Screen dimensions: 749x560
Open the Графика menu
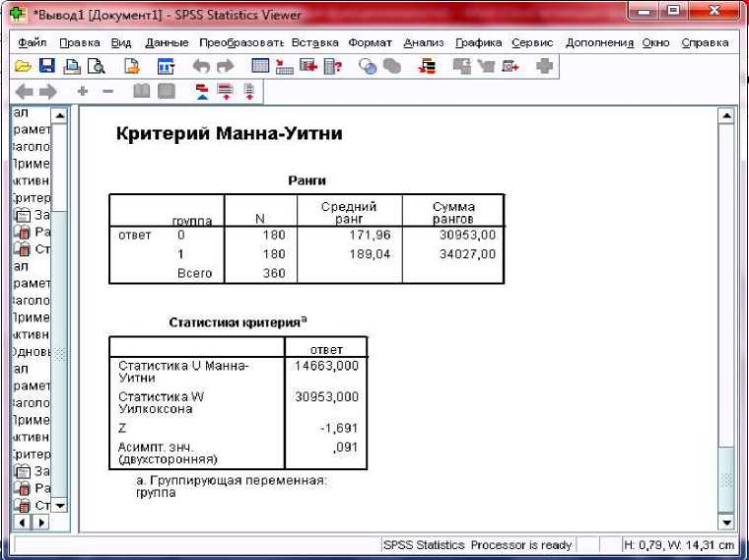pyautogui.click(x=478, y=42)
